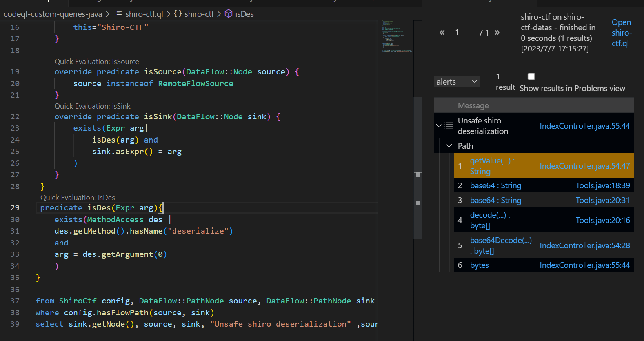Run Quick Evaluation: isSource code lens
This screenshot has height=341, width=644.
coord(97,62)
